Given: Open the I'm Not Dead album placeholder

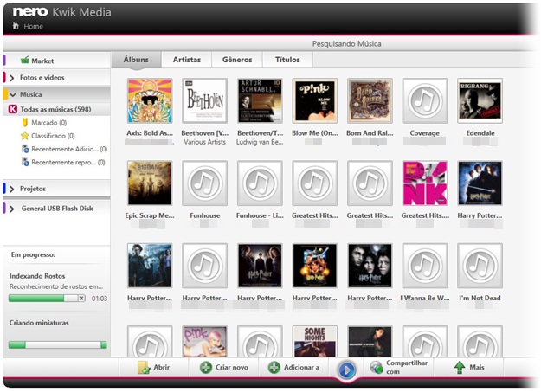Looking at the screenshot, I should point(480,266).
